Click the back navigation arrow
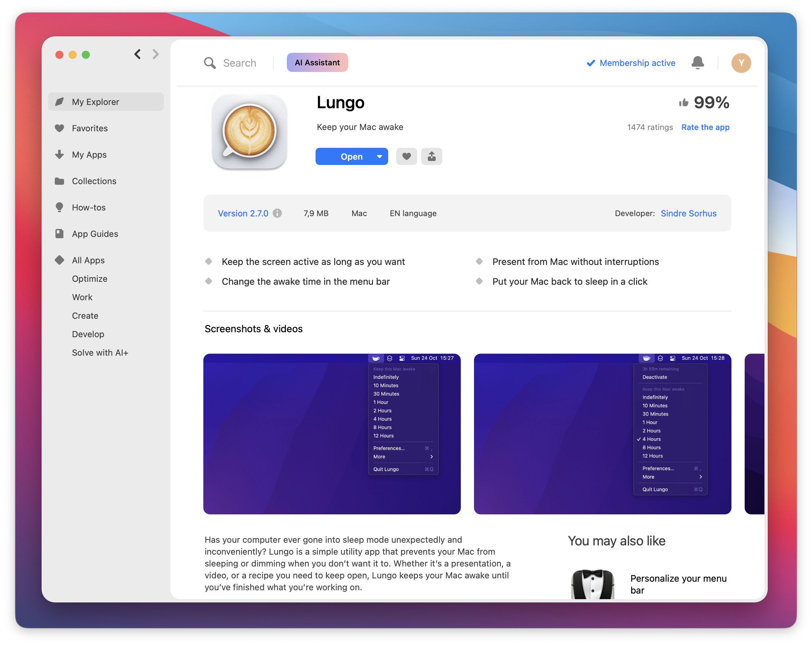 coord(137,54)
